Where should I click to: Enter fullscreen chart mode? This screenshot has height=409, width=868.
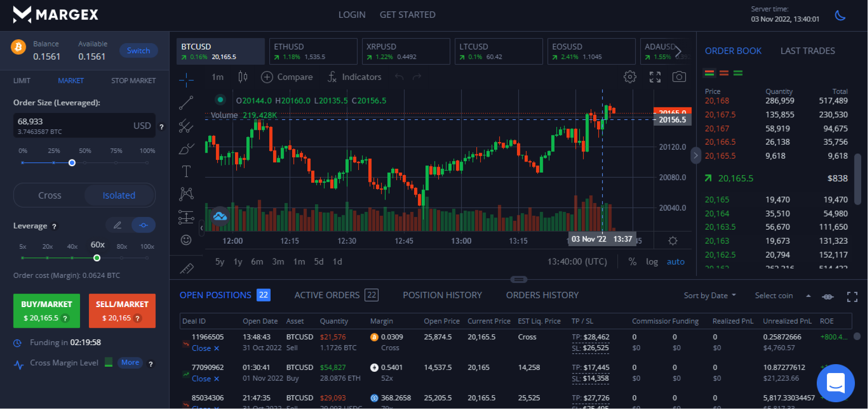655,77
